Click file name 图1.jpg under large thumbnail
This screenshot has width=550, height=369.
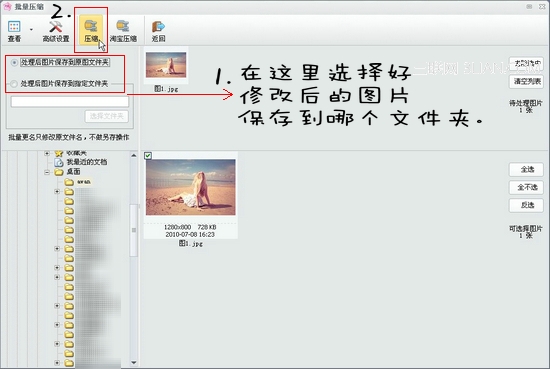coord(191,243)
